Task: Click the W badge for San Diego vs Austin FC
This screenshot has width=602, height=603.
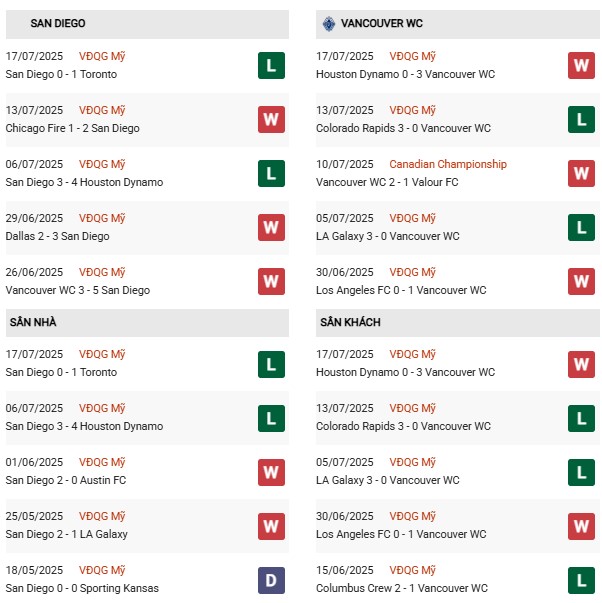Action: click(x=271, y=472)
